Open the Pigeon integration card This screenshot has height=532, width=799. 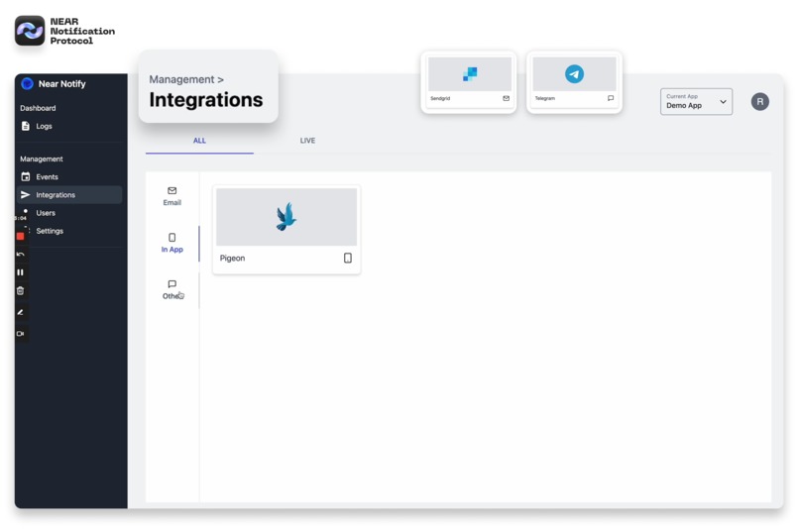(x=286, y=230)
